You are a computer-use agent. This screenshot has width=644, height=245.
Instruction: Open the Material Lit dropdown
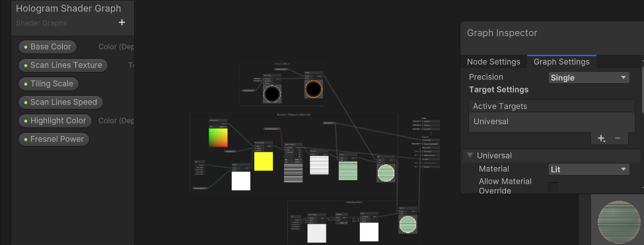tap(589, 169)
